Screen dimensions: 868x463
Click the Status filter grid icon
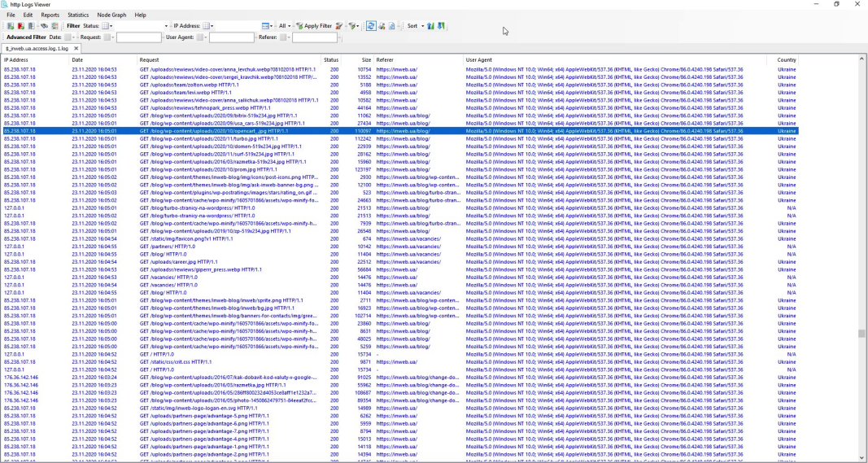coord(106,26)
